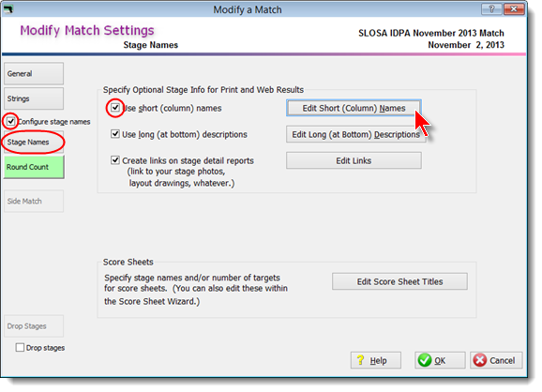Disable Create links on stage detail reports
This screenshot has height=392, width=542.
click(x=115, y=160)
